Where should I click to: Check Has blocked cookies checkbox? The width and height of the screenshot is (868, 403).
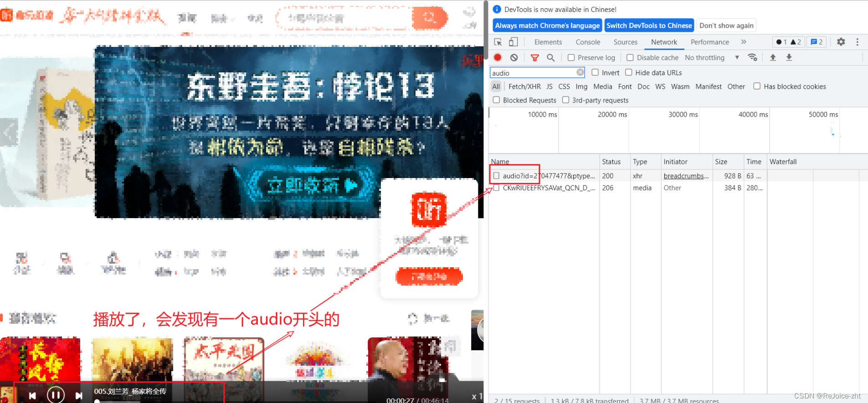pyautogui.click(x=757, y=86)
